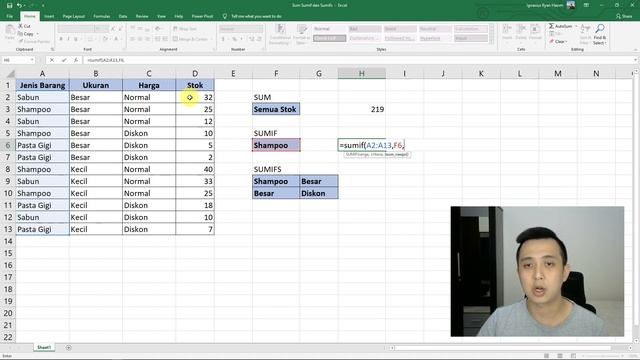Apply the Bad cell style
Viewport: 640px width, 360px height.
click(x=364, y=29)
